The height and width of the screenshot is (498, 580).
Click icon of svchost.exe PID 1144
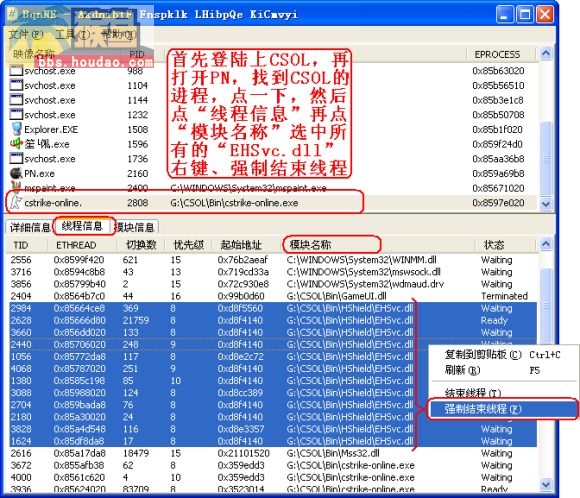coord(16,100)
